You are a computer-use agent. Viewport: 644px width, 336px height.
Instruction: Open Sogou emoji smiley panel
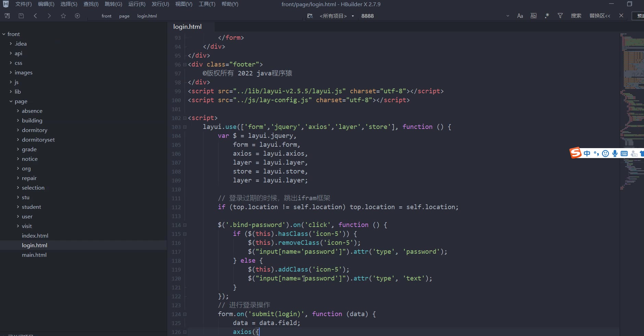605,154
